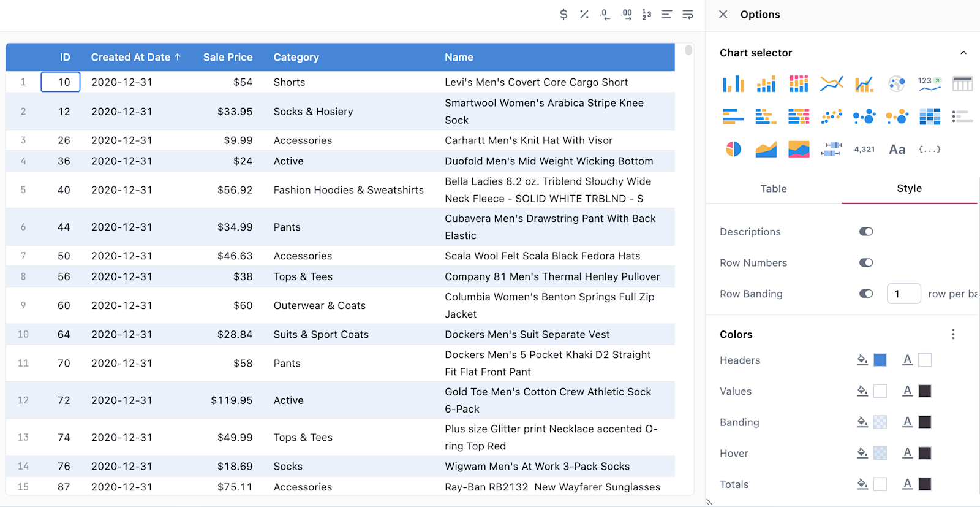Choose the world map chart icon
Image resolution: width=980 pixels, height=507 pixels.
pos(897,83)
